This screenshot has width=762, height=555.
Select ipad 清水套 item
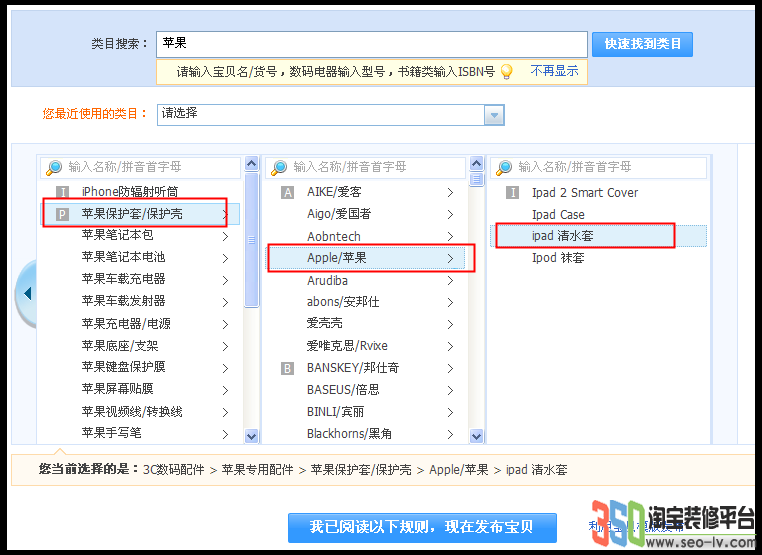coord(599,236)
